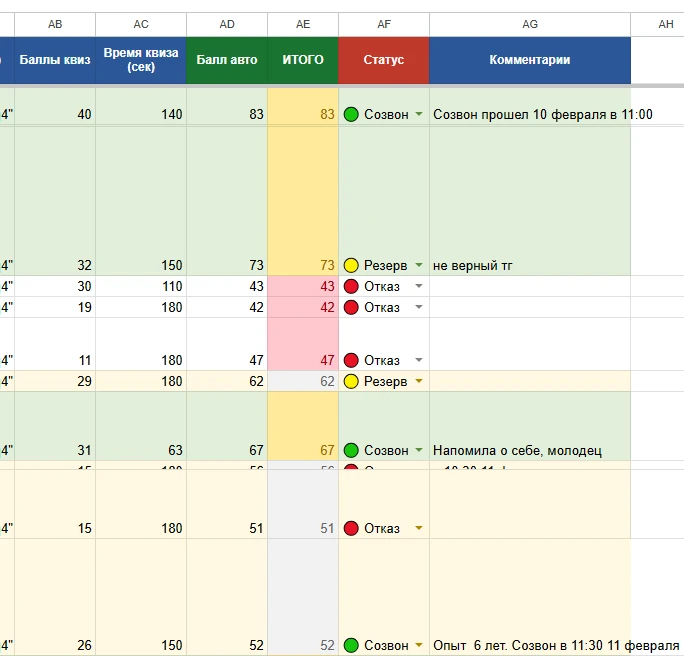684x656 pixels.
Task: Select comment 'Напомила о себе, молодец'
Action: click(x=517, y=450)
